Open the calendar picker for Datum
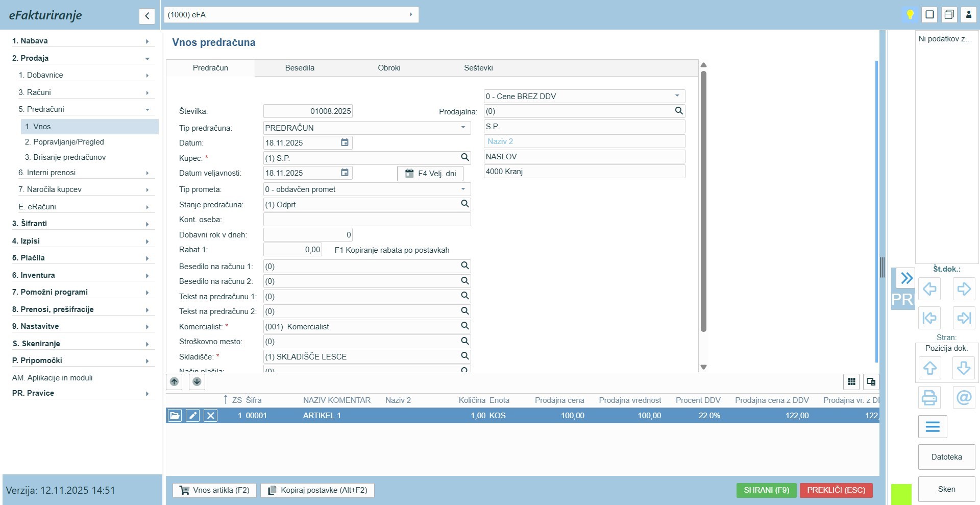 345,143
